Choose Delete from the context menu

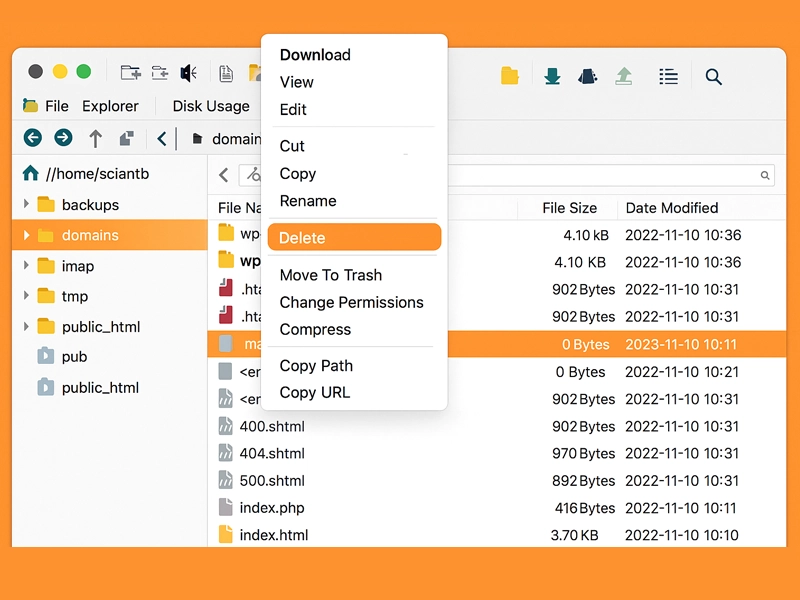tap(354, 238)
